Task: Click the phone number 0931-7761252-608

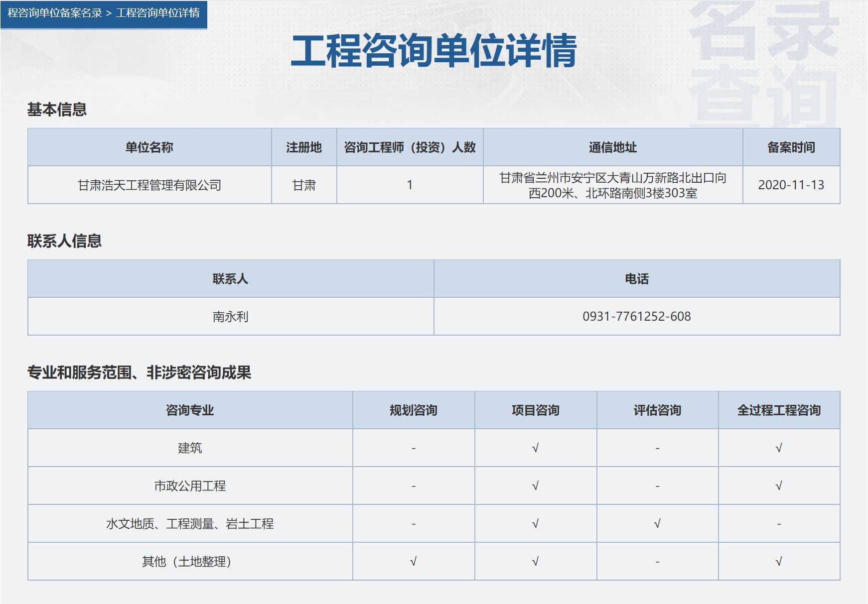Action: click(636, 317)
